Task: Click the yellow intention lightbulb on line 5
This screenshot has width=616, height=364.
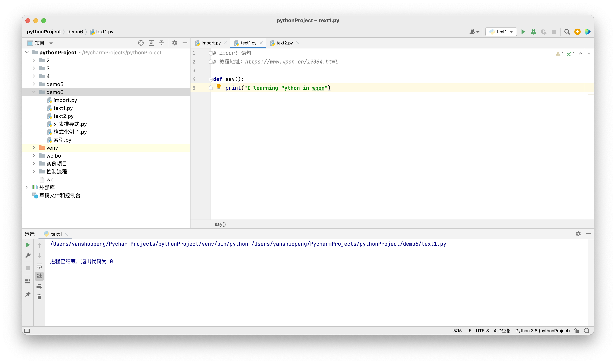Action: tap(219, 87)
